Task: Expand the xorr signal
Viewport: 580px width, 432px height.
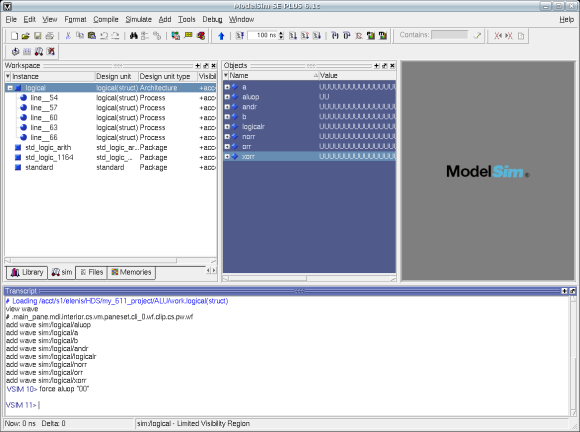Action: [x=227, y=156]
